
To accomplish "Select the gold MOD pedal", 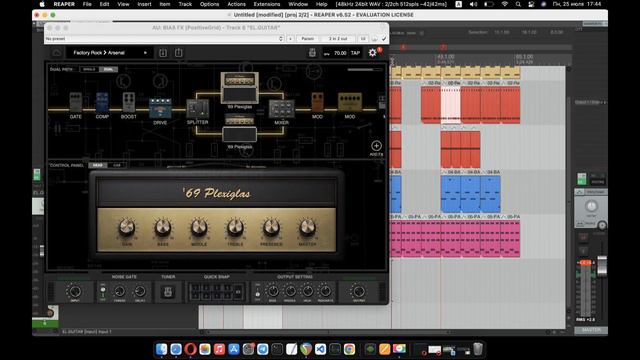I will point(350,102).
